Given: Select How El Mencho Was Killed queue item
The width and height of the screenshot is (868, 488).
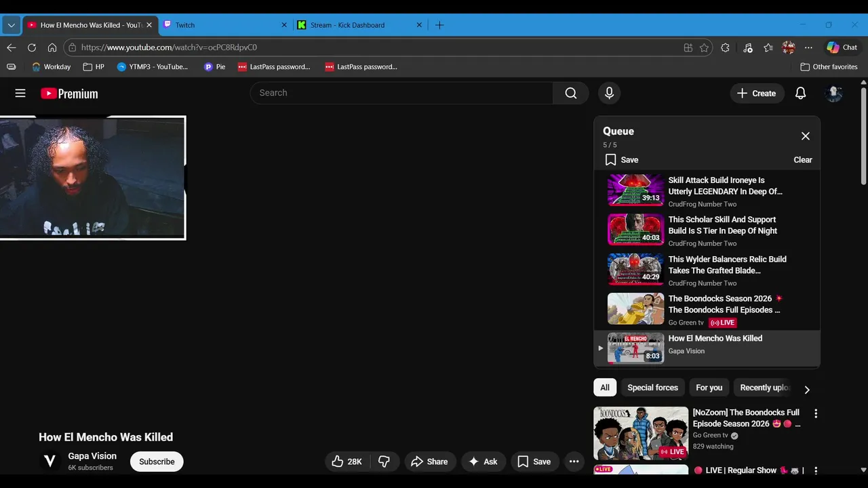Looking at the screenshot, I should 707,348.
